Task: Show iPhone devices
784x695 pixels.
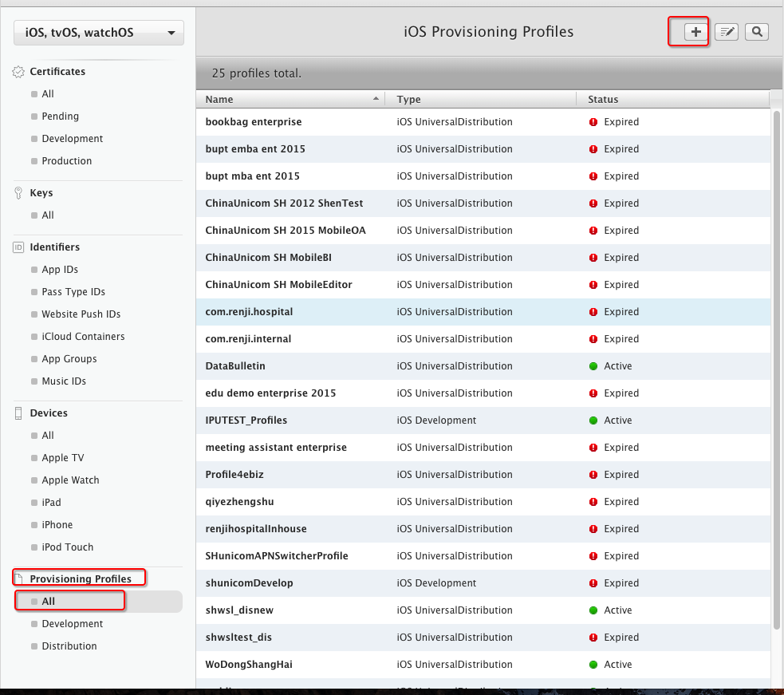Action: [x=57, y=525]
